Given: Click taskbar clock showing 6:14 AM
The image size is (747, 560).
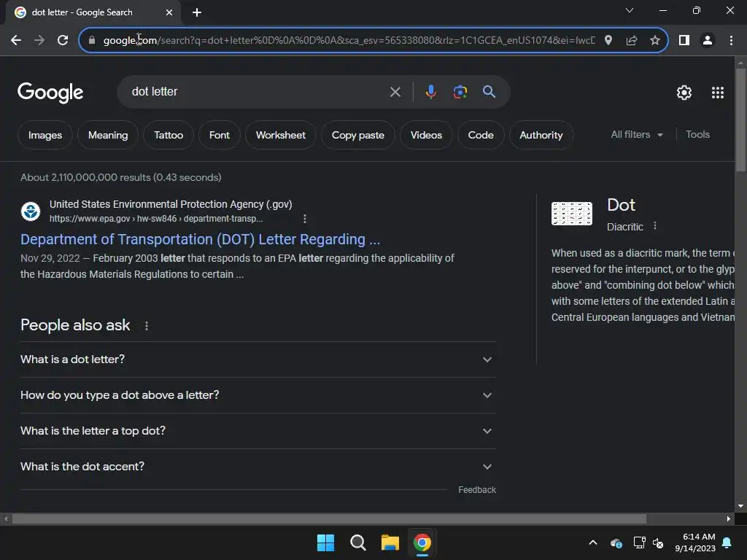Looking at the screenshot, I should point(695,542).
